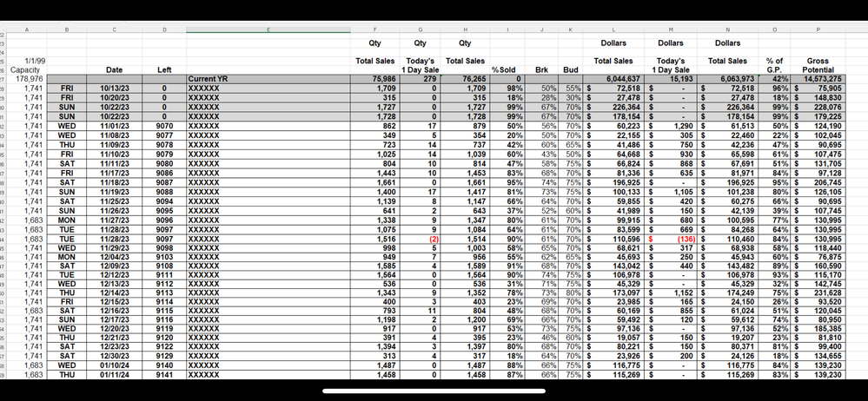Click the 98% sold cell
Viewport: 868px width, 401px height.
pos(507,88)
